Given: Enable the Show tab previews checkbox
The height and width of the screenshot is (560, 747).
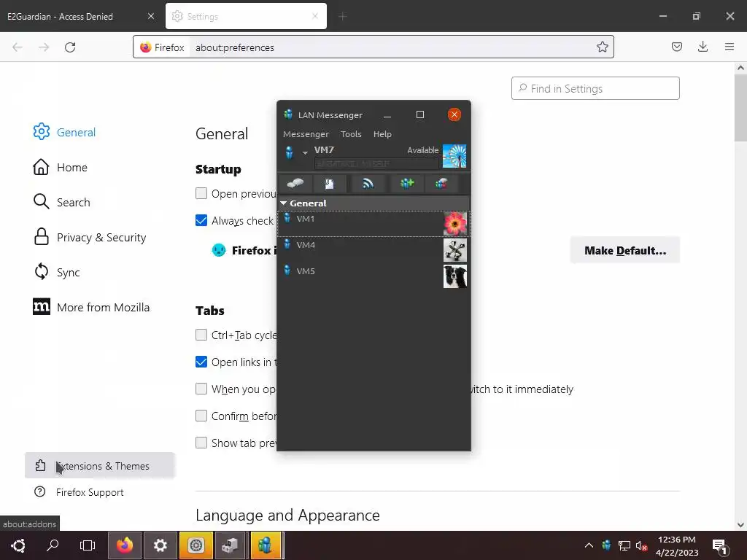Looking at the screenshot, I should tap(201, 443).
